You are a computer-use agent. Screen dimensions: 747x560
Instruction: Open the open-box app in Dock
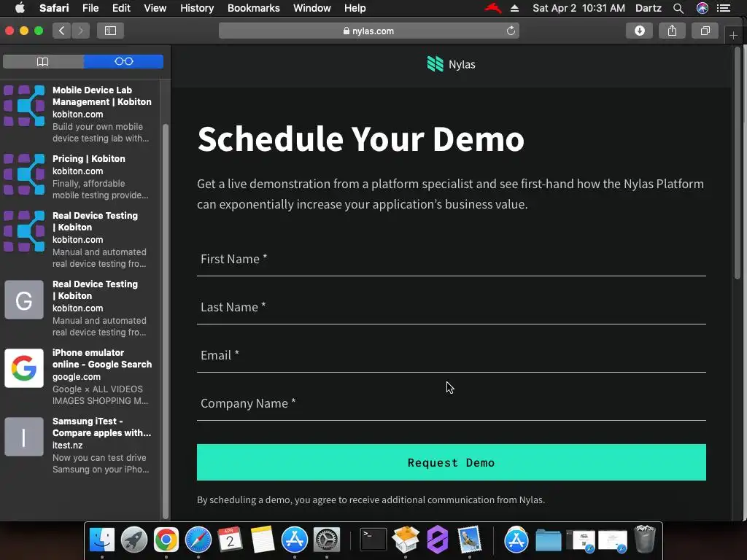(x=406, y=540)
